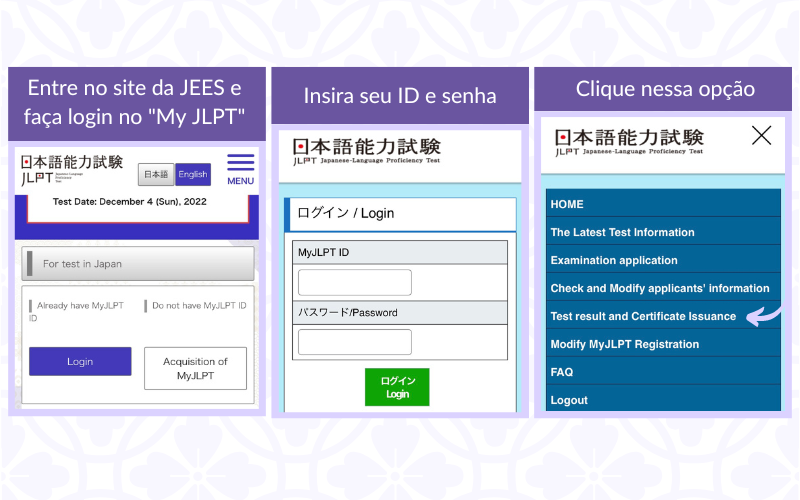Click the JLPT logo in menu panel
The width and height of the screenshot is (800, 500).
629,142
